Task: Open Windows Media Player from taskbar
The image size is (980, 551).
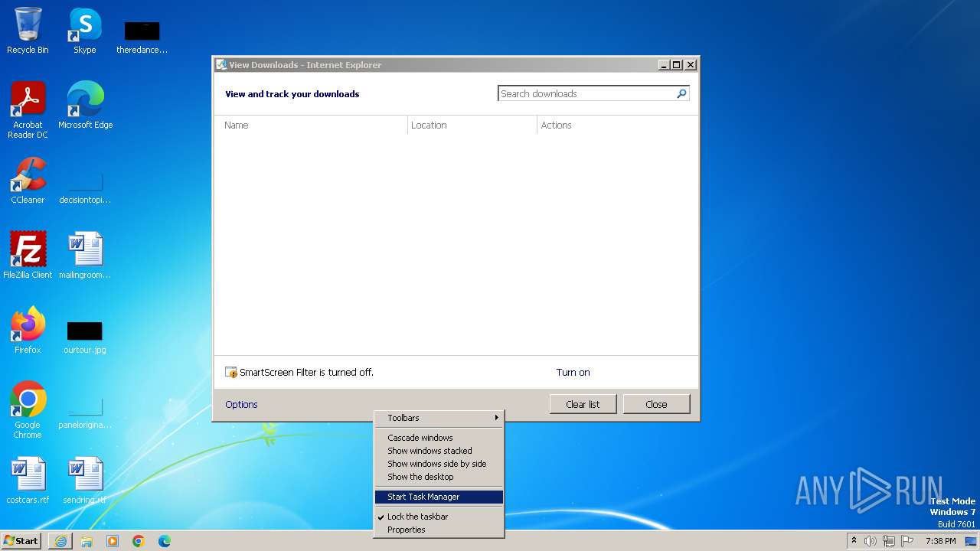Action: click(113, 541)
